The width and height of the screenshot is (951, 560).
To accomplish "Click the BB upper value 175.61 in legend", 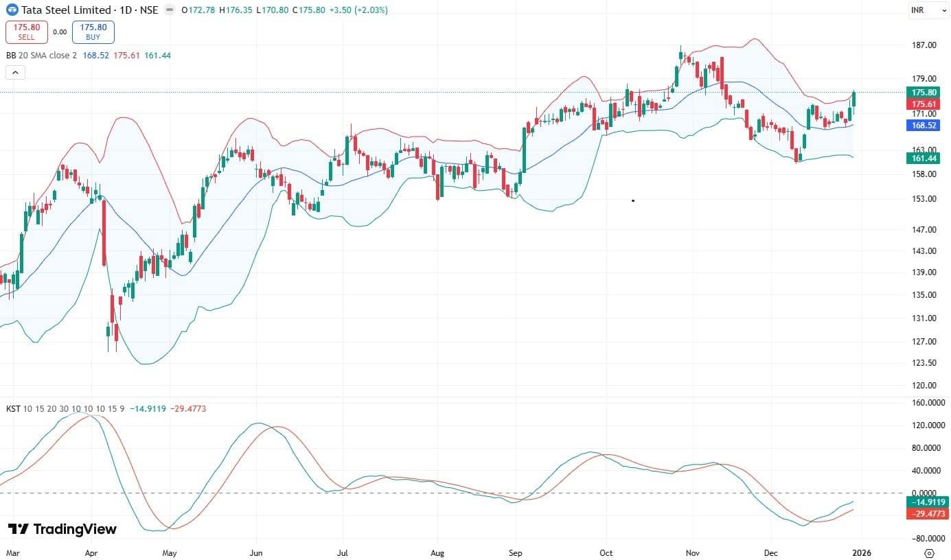I will (126, 55).
